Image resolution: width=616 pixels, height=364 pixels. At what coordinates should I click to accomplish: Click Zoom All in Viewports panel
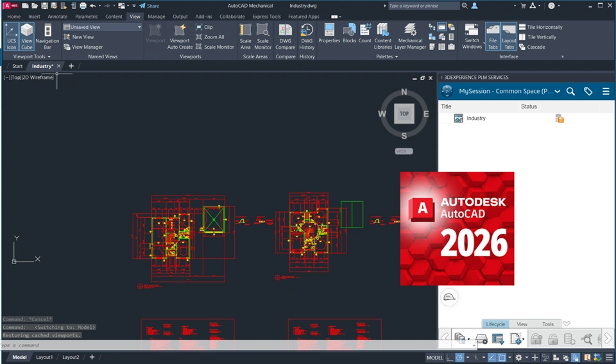[x=210, y=37]
